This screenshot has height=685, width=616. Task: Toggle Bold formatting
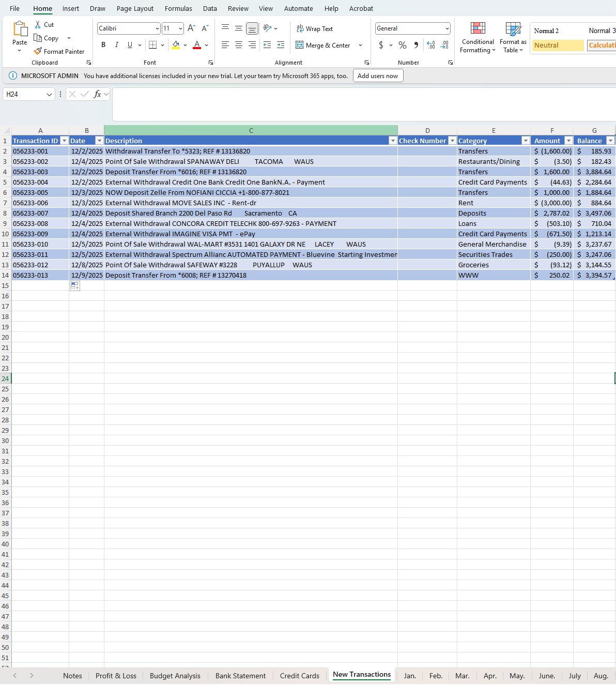[103, 45]
